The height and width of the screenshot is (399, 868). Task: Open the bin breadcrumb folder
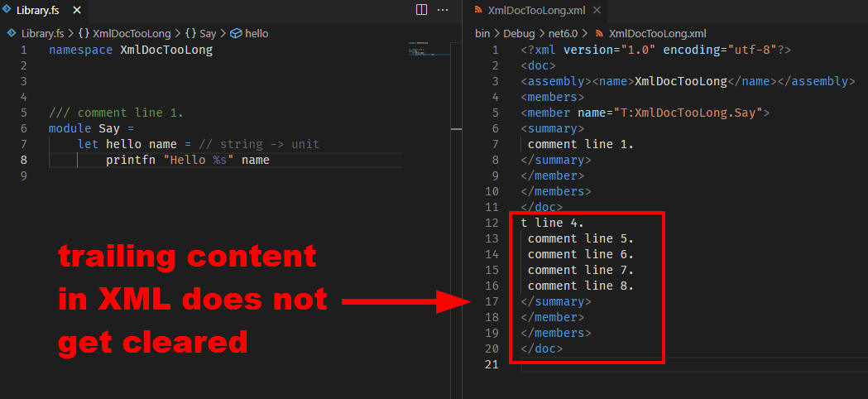coord(482,33)
